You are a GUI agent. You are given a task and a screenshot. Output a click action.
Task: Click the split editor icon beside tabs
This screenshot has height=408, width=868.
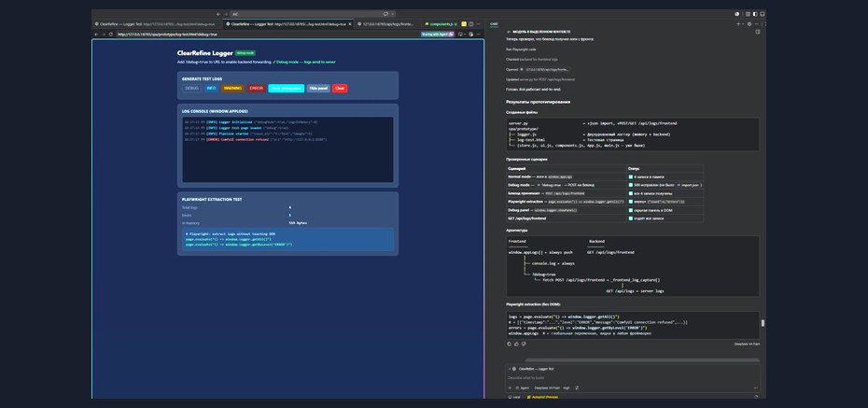[471, 23]
